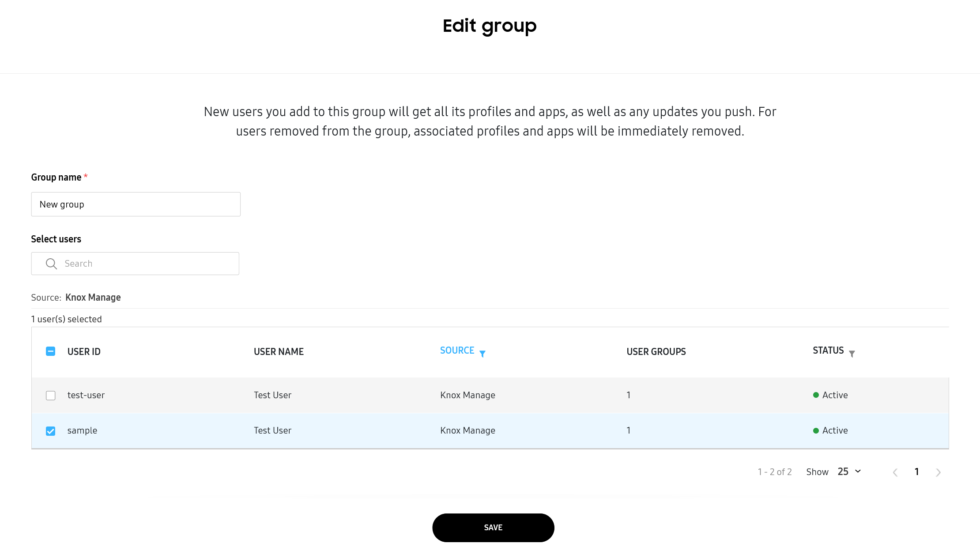Click the Search users input field
Viewport: 980px width, 551px height.
(x=135, y=264)
